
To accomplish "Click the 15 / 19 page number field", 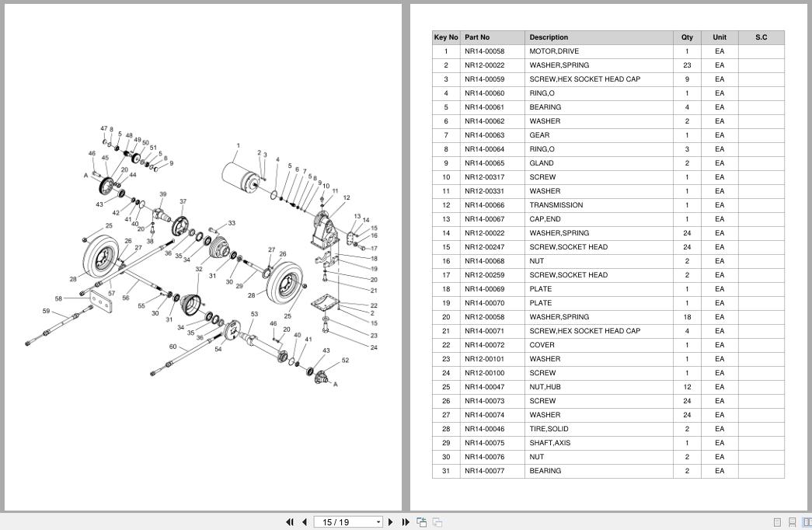I will 343,522.
